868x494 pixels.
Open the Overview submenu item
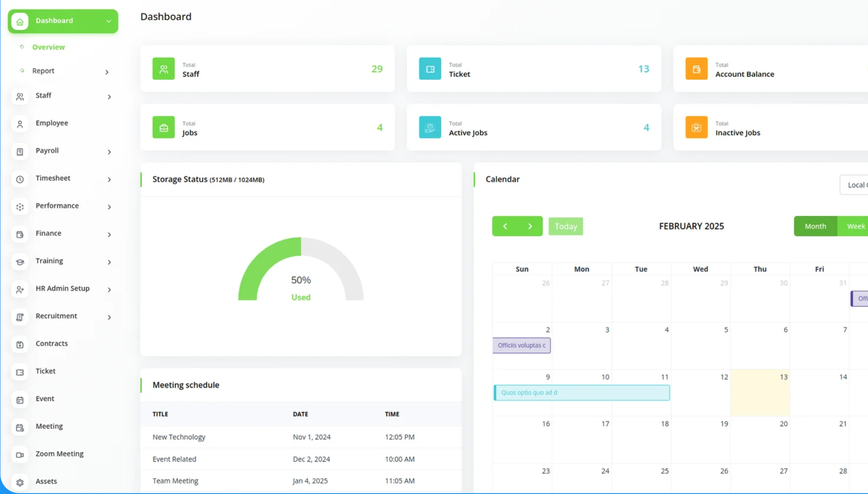(48, 47)
